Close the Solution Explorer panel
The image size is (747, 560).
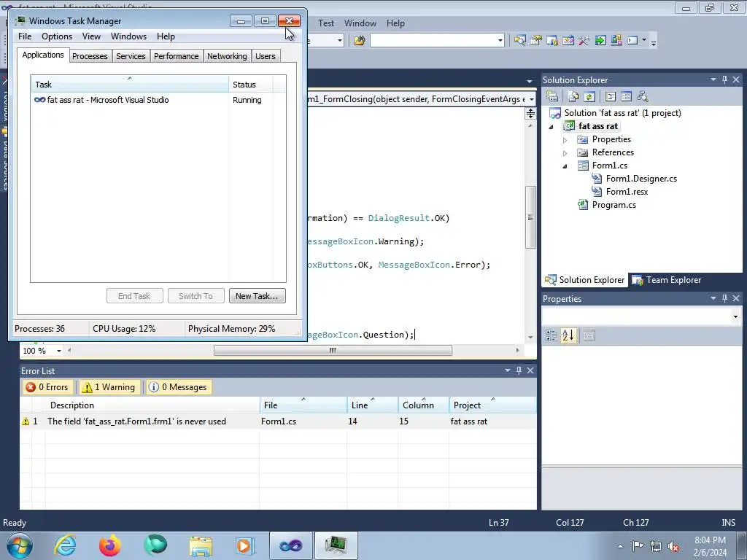[736, 79]
